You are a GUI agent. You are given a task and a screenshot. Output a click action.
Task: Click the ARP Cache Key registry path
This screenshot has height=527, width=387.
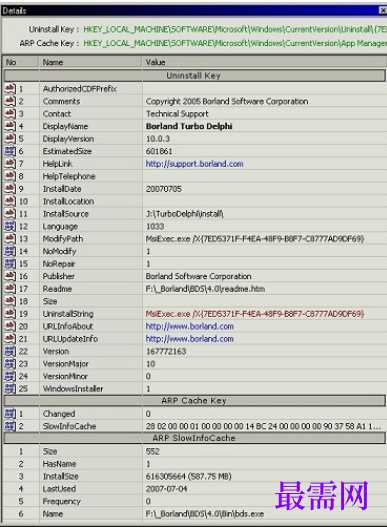pos(235,43)
